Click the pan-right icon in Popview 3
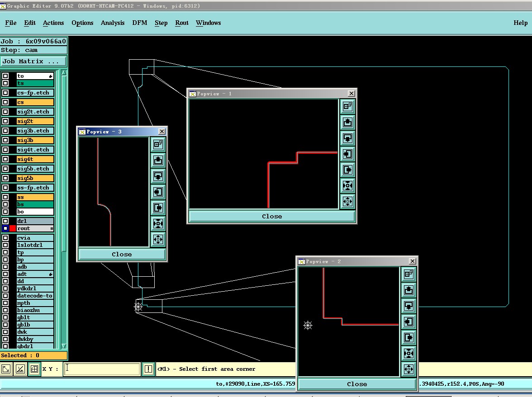Image resolution: width=532 pixels, height=397 pixels. click(x=158, y=208)
